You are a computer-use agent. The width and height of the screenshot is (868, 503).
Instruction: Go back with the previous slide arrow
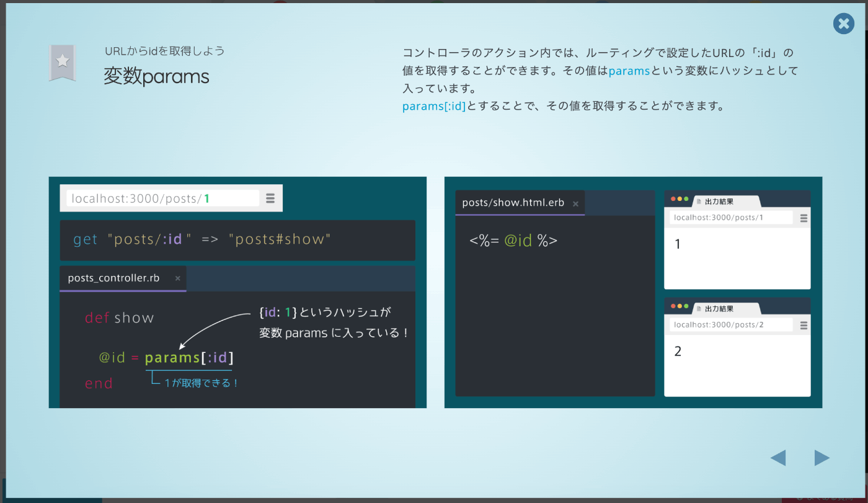[x=778, y=458]
